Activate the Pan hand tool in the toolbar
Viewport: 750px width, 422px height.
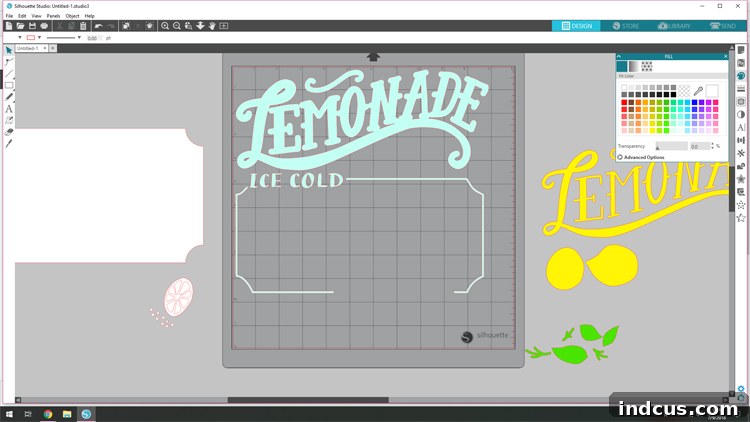212,26
